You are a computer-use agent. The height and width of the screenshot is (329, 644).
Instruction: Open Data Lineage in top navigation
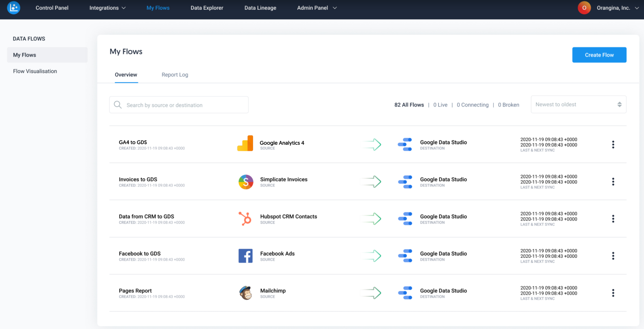coord(260,8)
